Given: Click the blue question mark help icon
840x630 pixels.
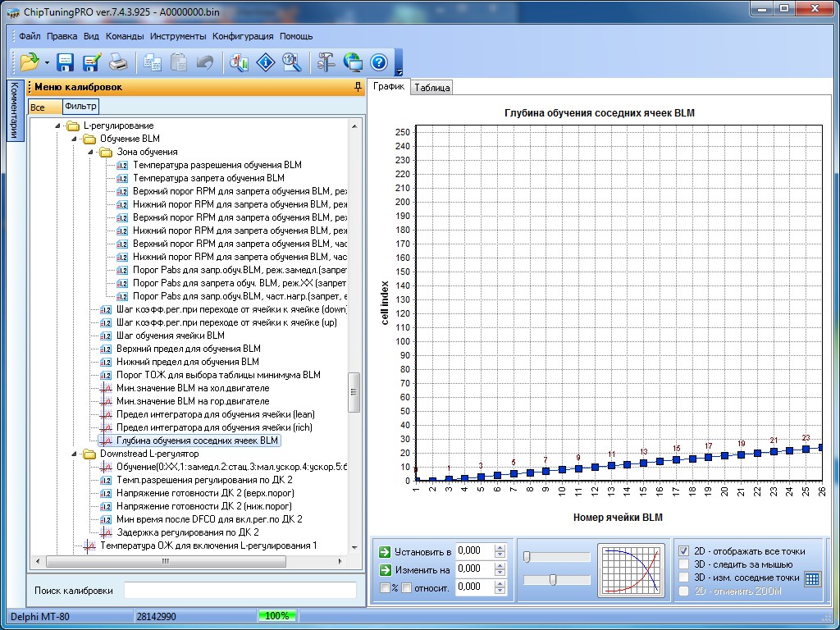Looking at the screenshot, I should coord(378,62).
